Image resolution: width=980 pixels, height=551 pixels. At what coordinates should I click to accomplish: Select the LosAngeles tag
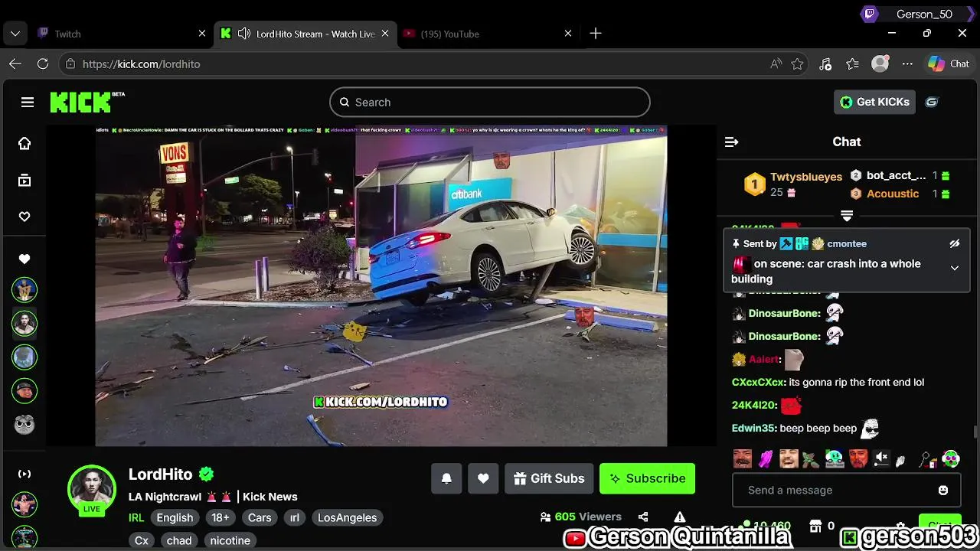click(347, 517)
